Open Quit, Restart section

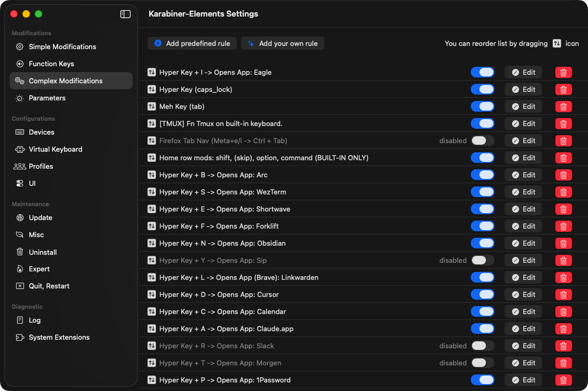point(71,286)
